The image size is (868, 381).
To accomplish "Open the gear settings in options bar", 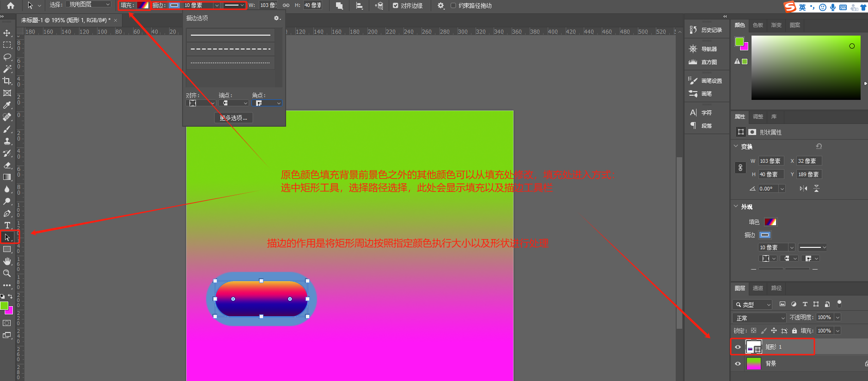I will click(441, 6).
